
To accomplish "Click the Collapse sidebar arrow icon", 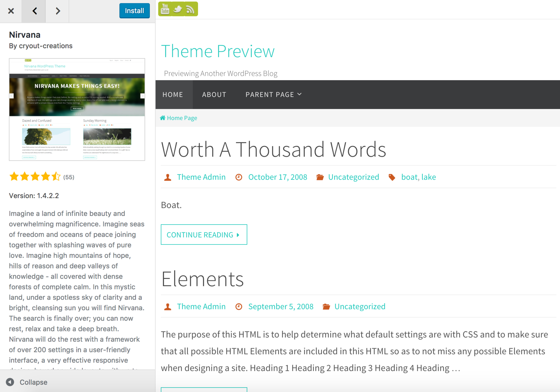I will point(10,382).
